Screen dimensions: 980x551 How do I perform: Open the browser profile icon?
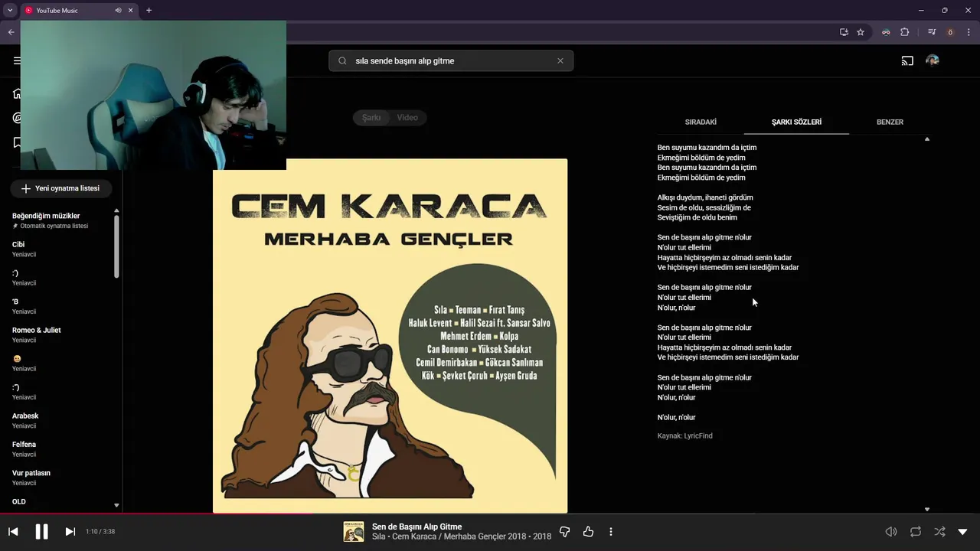point(950,32)
